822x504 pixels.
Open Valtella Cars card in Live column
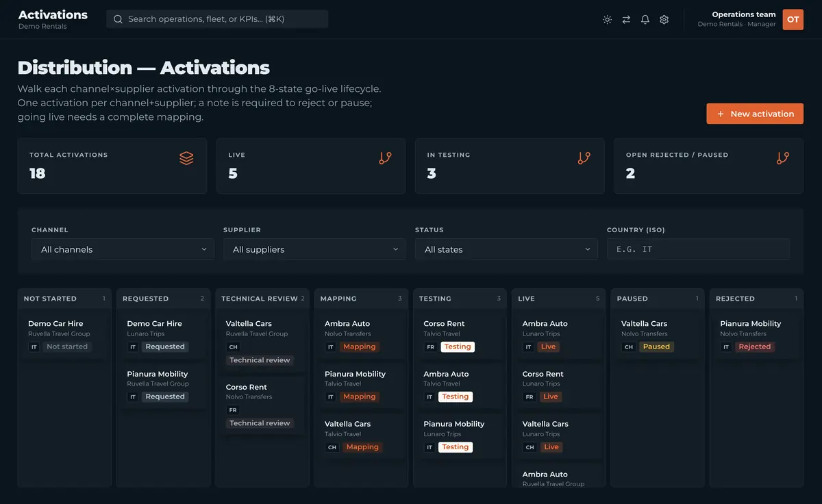[x=559, y=436]
